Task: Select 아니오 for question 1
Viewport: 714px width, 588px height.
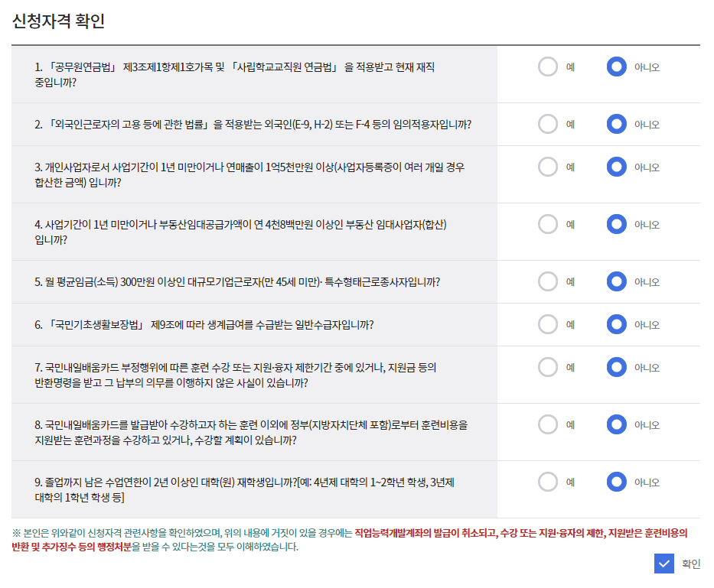Action: point(617,67)
